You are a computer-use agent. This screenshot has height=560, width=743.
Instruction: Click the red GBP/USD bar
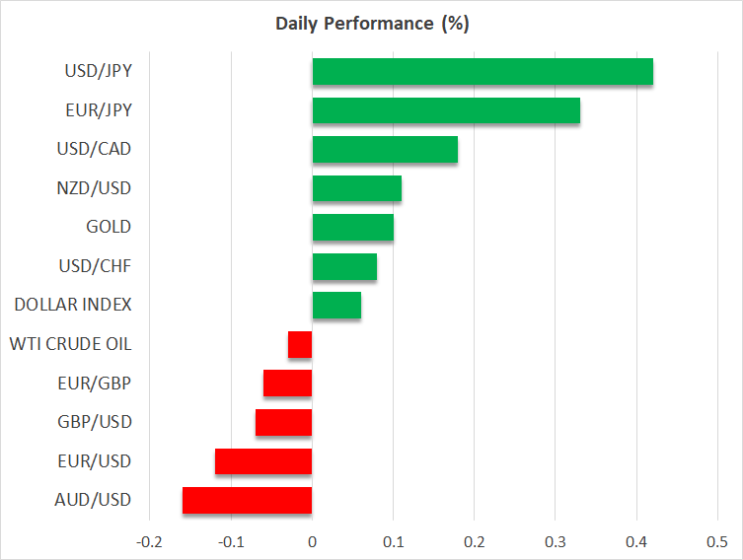pyautogui.click(x=283, y=422)
